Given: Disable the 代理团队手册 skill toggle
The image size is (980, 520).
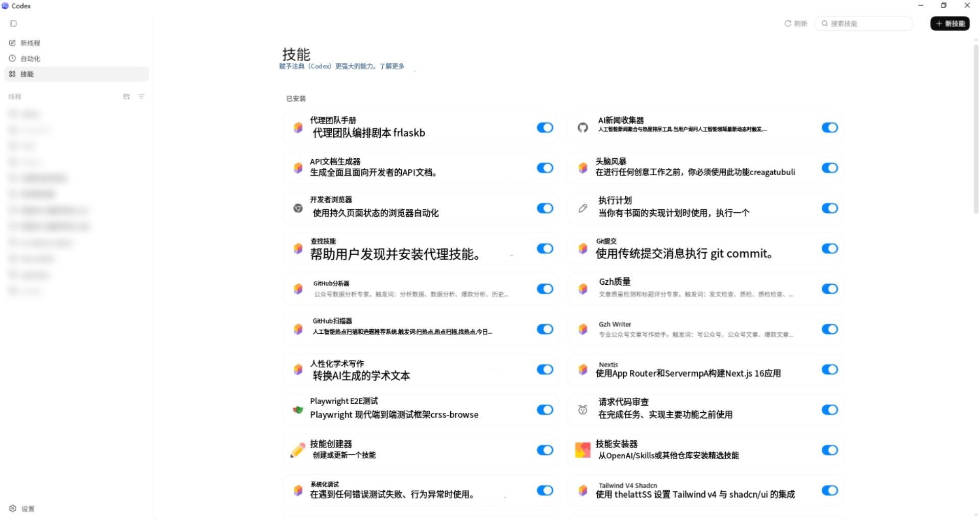Looking at the screenshot, I should tap(545, 128).
